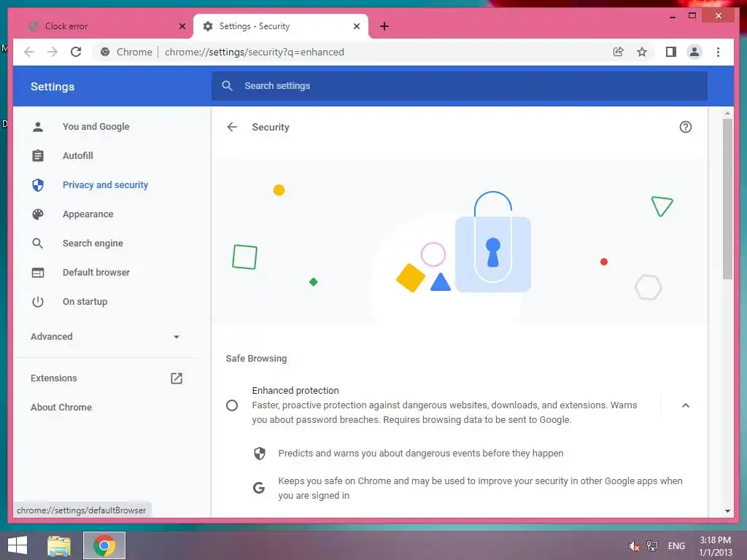Click the address bar URL

click(255, 52)
